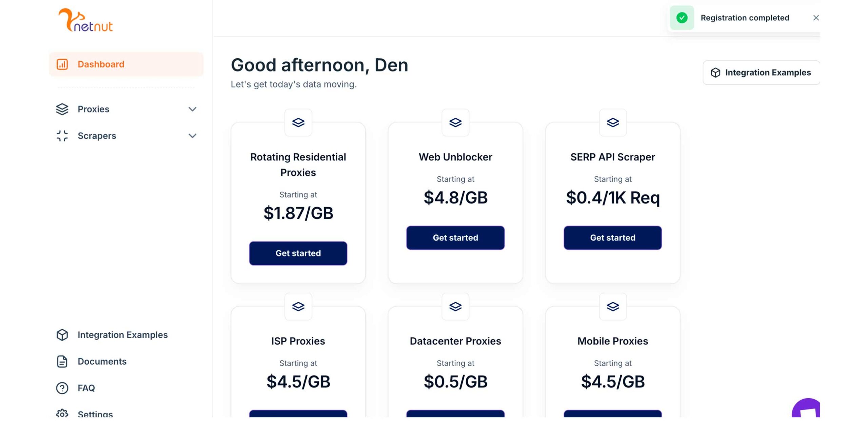Viewport: 868px width, 424px height.
Task: Dismiss the Registration completed notification
Action: pyautogui.click(x=816, y=18)
